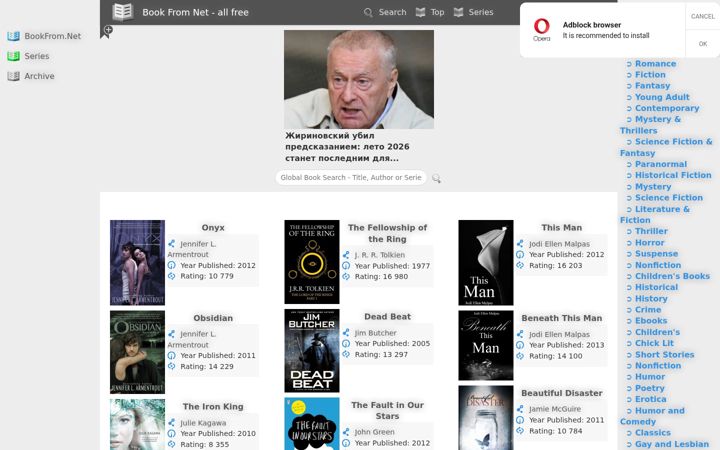Viewport: 720px width, 450px height.
Task: Open the Beneath This Man title link
Action: pyautogui.click(x=562, y=318)
